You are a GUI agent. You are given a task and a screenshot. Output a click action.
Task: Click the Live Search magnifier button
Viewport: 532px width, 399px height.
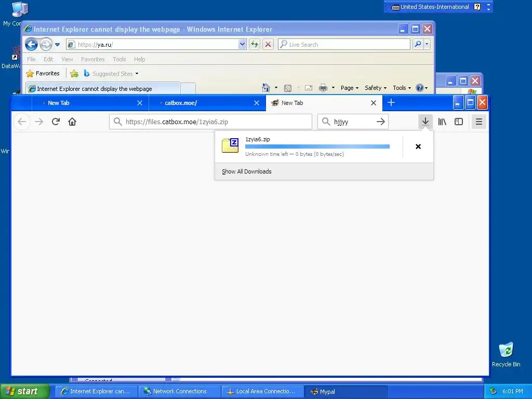[x=418, y=44]
